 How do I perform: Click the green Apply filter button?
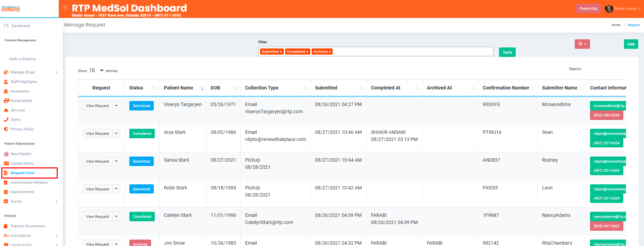[x=507, y=52]
